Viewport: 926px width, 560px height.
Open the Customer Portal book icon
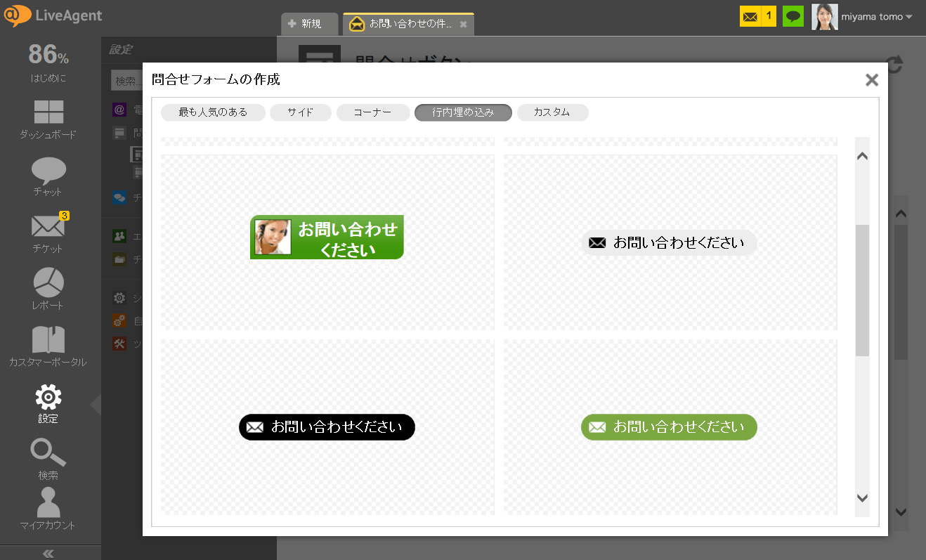(x=48, y=340)
